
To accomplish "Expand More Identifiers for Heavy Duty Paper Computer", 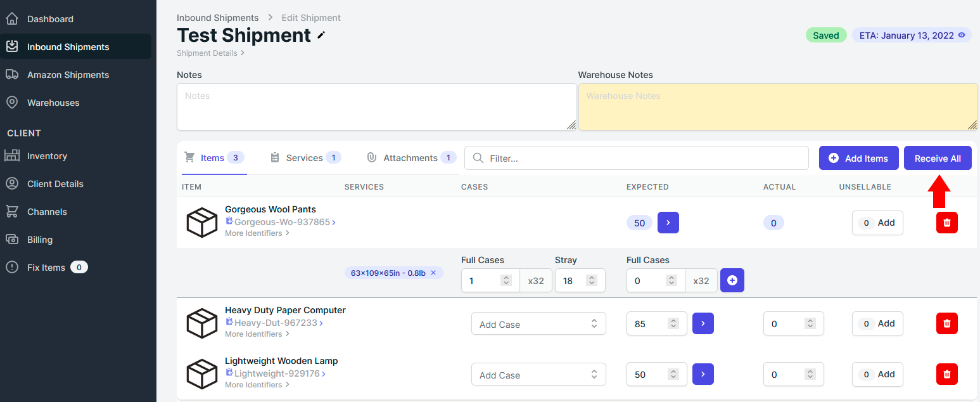I will pos(257,334).
